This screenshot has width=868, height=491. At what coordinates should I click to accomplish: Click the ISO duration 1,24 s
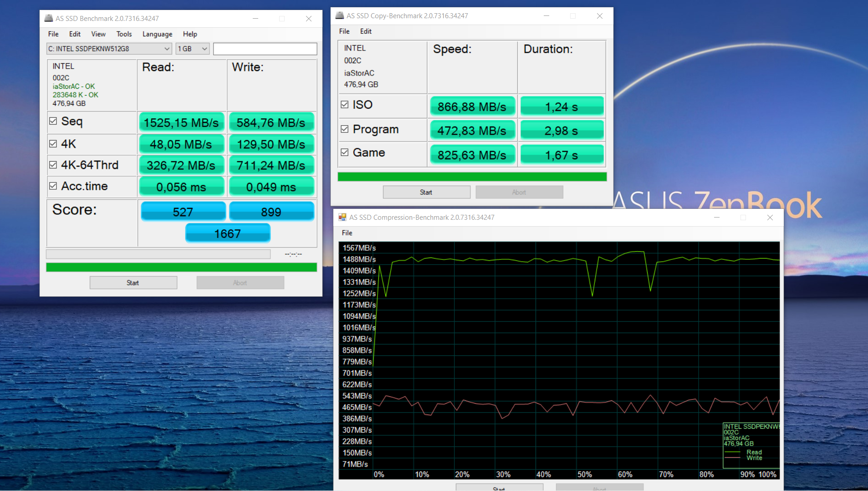point(562,106)
